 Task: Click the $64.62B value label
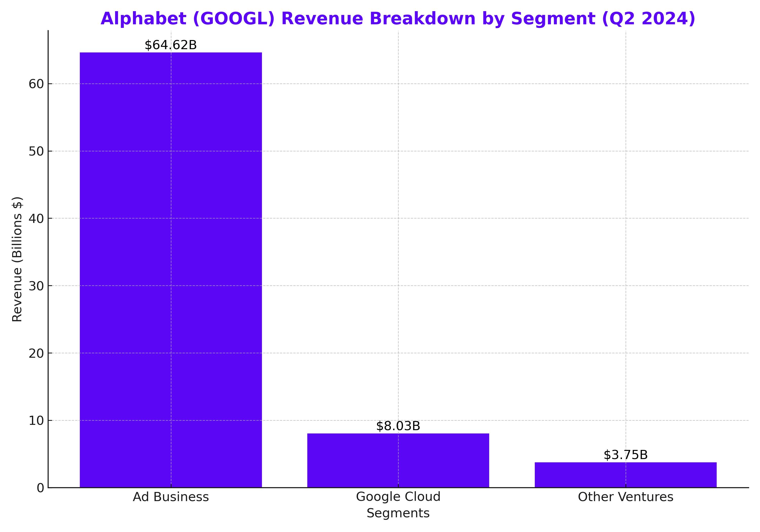[x=171, y=45]
